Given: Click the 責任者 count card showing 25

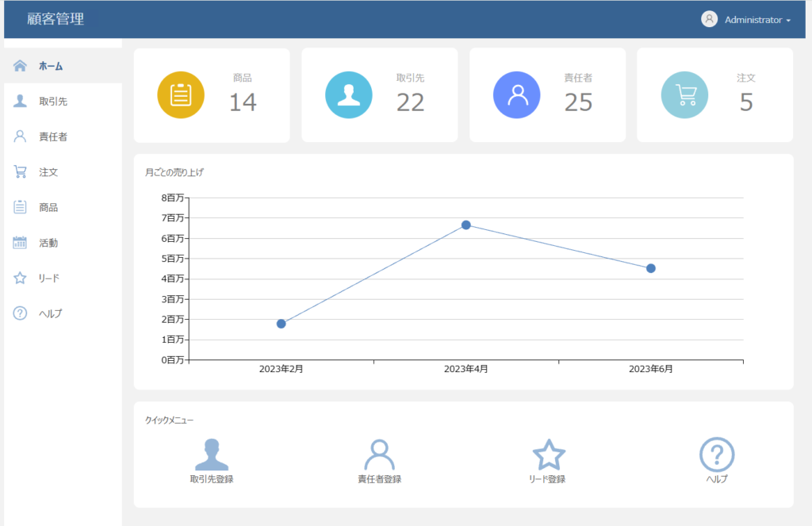Looking at the screenshot, I should 547,95.
